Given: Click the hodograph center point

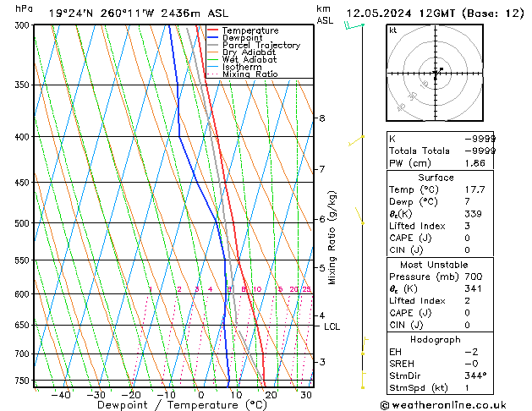Looking at the screenshot, I should pyautogui.click(x=436, y=73).
